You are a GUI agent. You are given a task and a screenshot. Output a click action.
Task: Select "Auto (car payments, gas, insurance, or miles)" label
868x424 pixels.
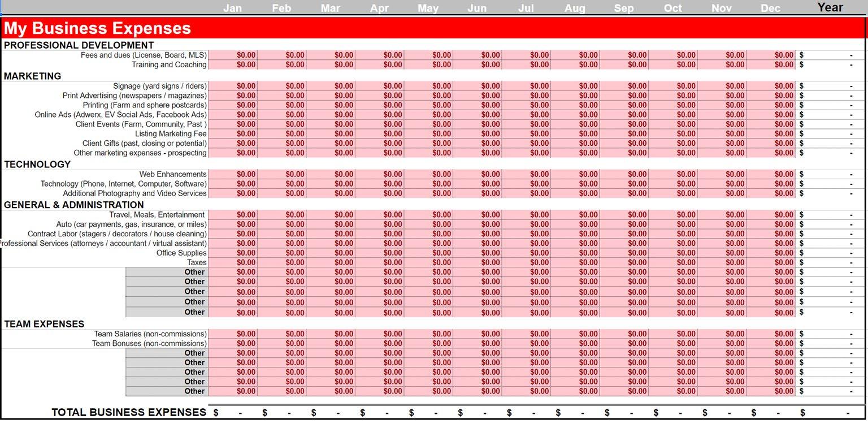(x=132, y=225)
